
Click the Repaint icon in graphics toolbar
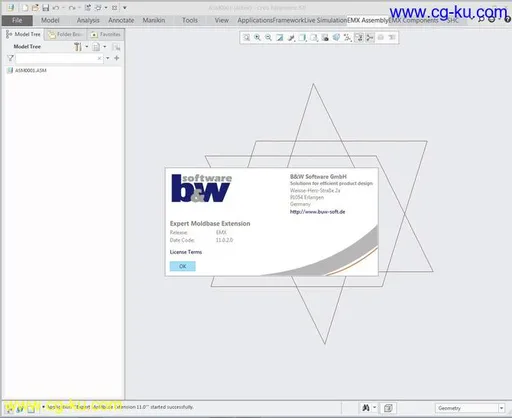pos(280,37)
